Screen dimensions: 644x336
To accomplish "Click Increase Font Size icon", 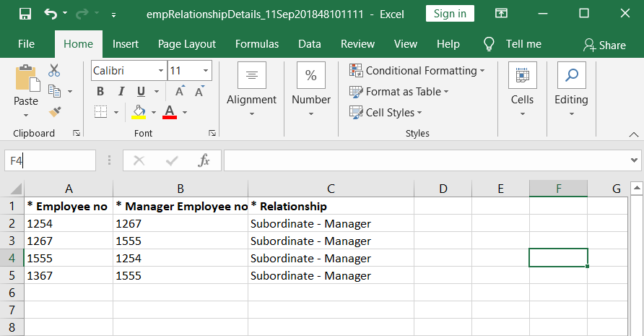I will point(180,91).
